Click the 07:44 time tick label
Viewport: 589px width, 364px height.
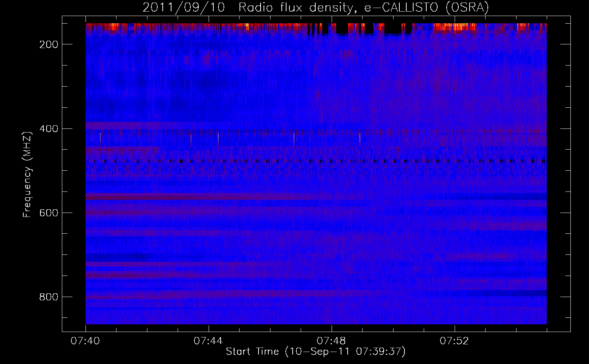coord(209,341)
